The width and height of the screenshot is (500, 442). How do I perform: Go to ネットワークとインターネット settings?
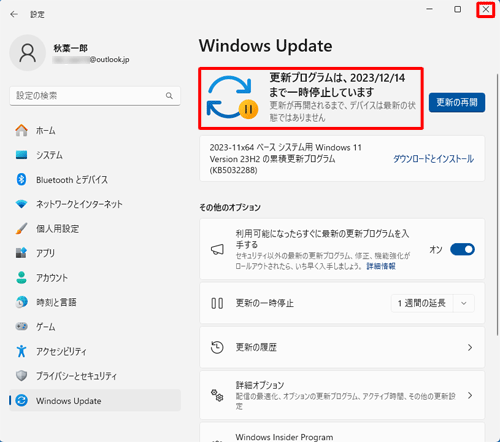95,204
